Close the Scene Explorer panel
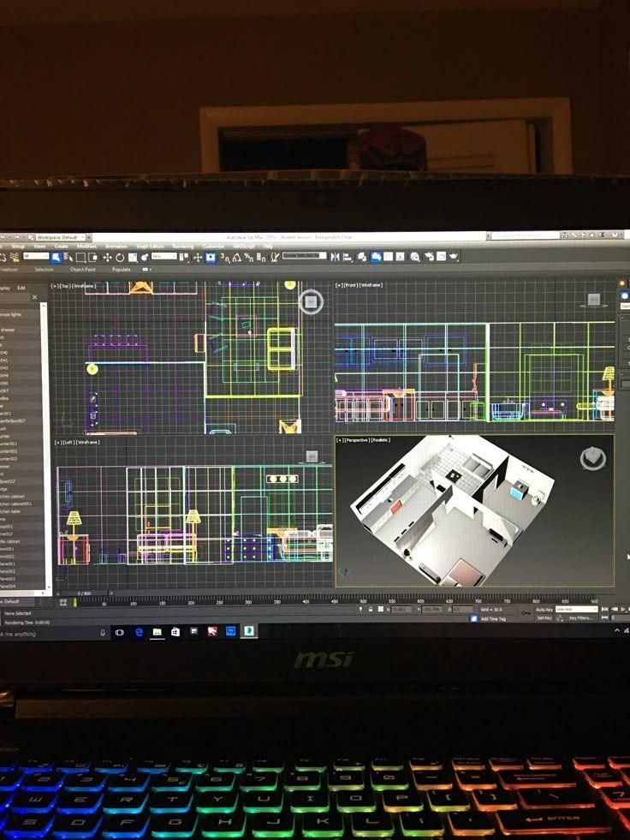The width and height of the screenshot is (630, 840). 35,297
